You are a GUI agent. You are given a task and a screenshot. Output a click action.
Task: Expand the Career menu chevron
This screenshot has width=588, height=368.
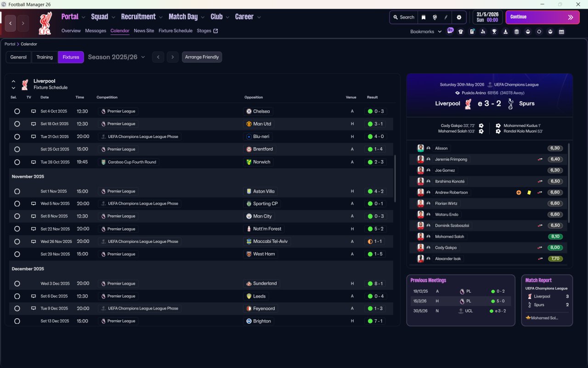[x=259, y=17]
